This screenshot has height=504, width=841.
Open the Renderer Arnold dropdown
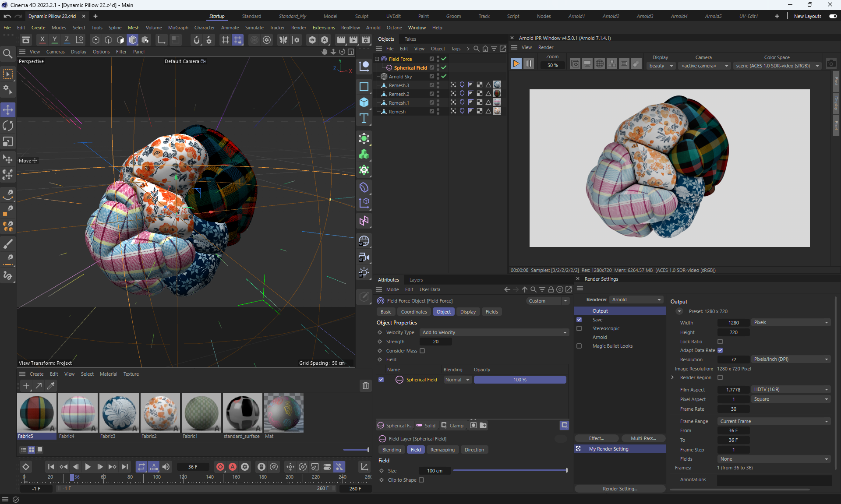pos(636,300)
